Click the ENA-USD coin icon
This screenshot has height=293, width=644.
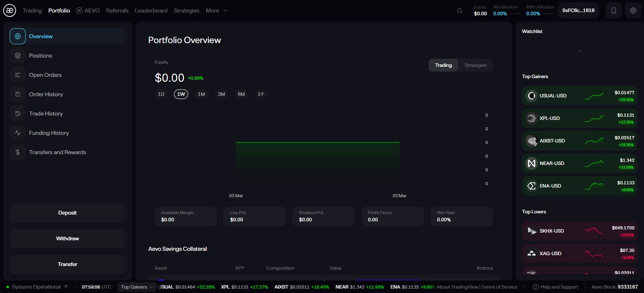(x=532, y=186)
